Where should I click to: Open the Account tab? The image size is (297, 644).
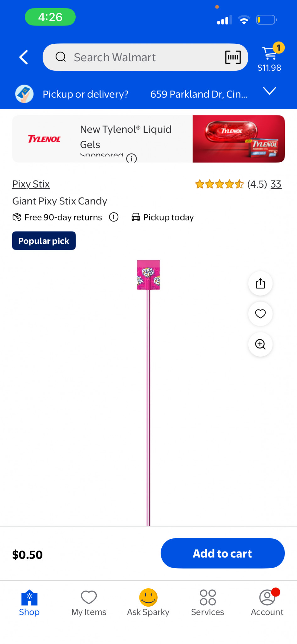267,602
